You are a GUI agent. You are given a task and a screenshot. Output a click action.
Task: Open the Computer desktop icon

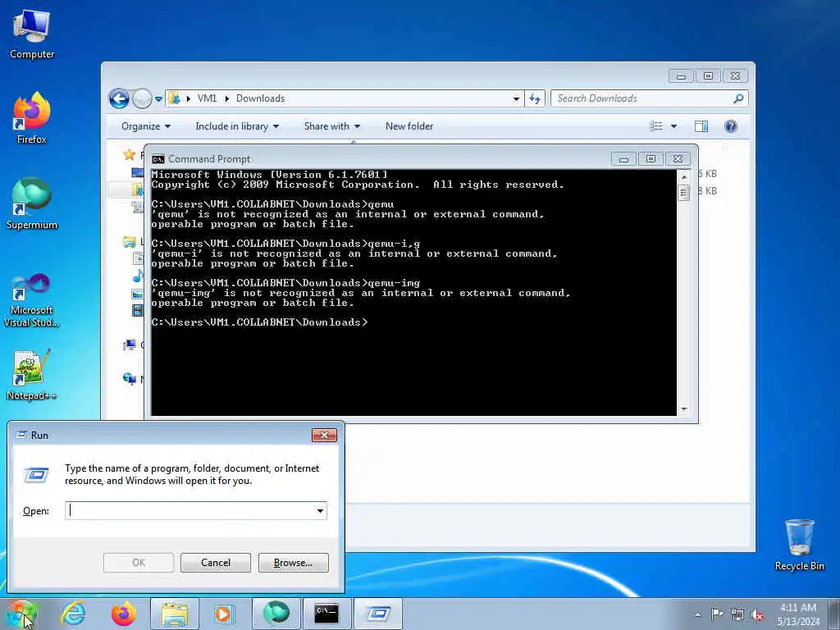tap(32, 34)
